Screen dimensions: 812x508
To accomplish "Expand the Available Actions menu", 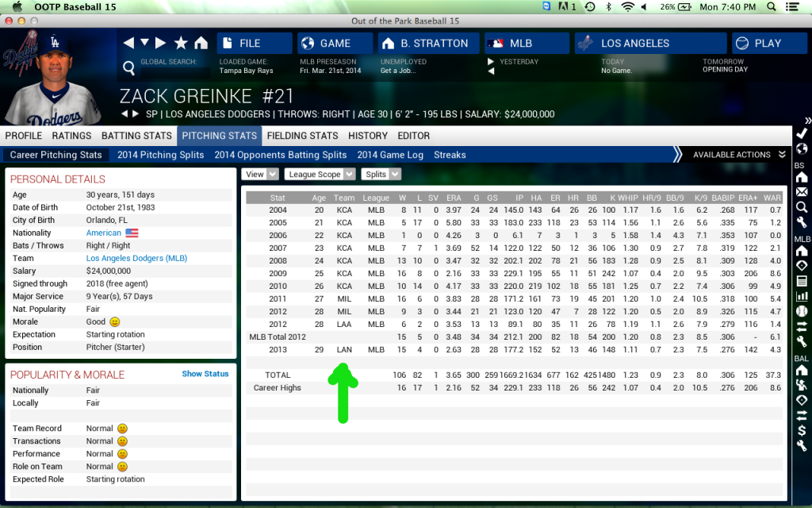I will coord(737,155).
